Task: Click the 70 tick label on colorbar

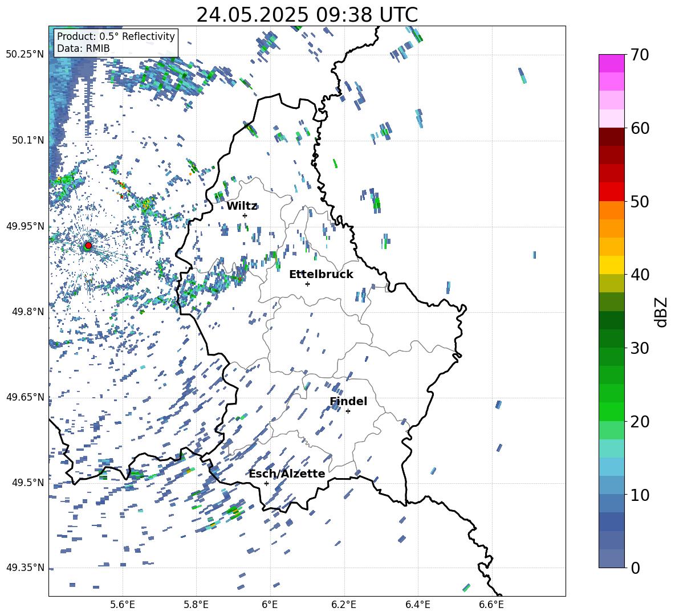Action: 640,55
